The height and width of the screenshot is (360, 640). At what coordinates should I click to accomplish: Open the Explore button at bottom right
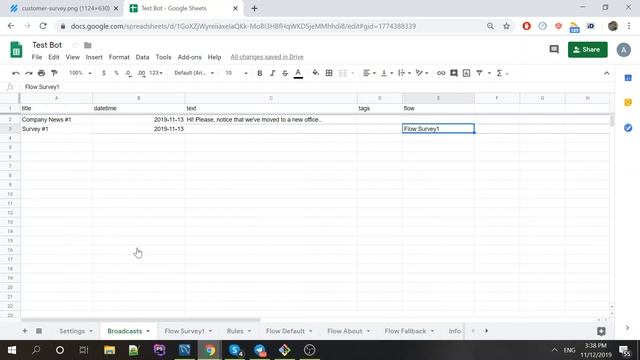click(x=601, y=331)
